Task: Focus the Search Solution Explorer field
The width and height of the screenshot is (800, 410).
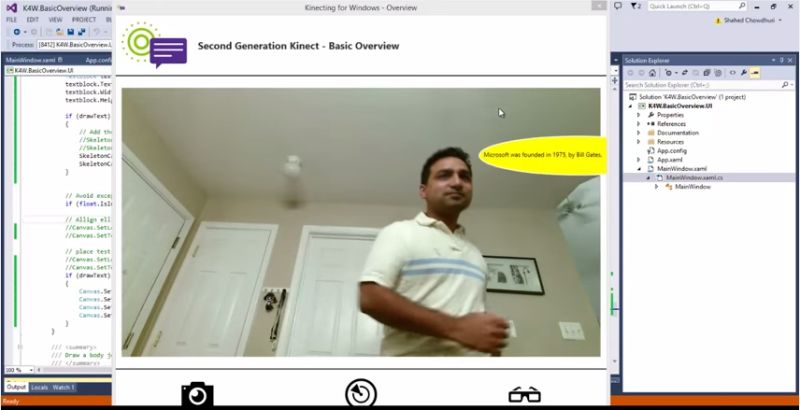Action: coord(703,85)
